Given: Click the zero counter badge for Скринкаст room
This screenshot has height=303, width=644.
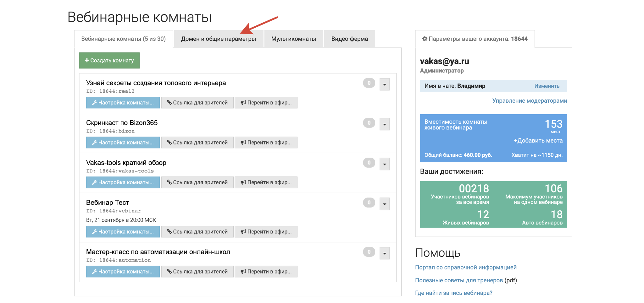Looking at the screenshot, I should click(x=368, y=123).
